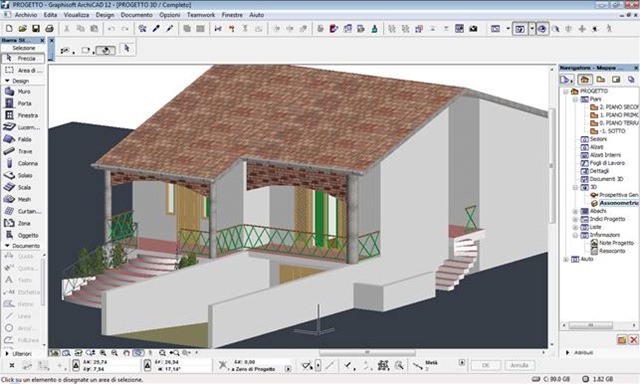Click the open folder icon in toolbar

(x=22, y=29)
